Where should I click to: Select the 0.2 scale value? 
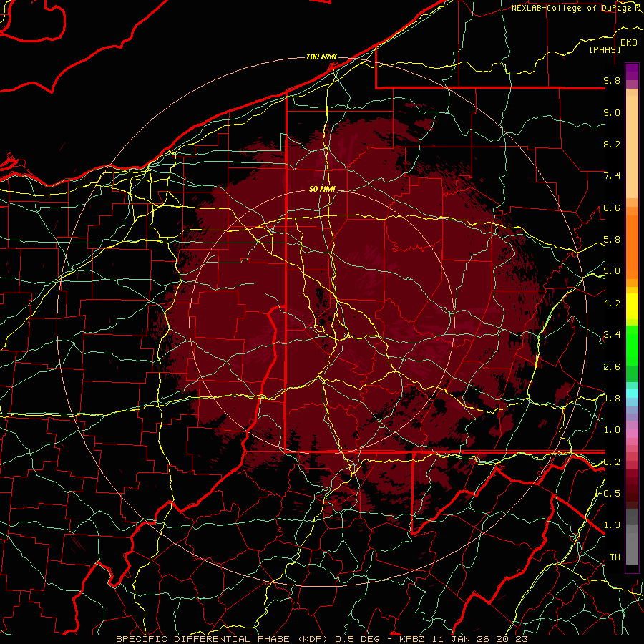612,462
